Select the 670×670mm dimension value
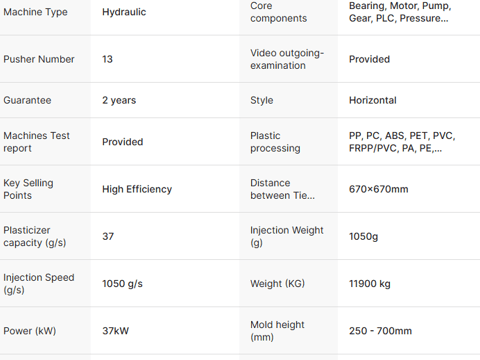Screen dimensions: 480x360 pos(378,189)
